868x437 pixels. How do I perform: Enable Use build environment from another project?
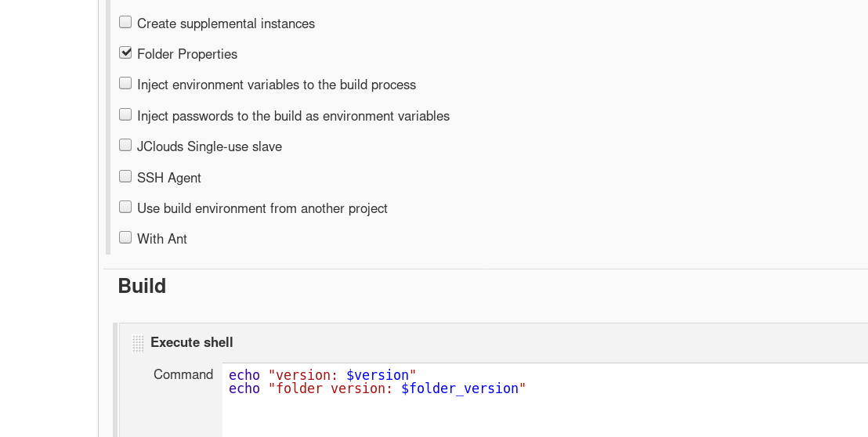(x=125, y=207)
